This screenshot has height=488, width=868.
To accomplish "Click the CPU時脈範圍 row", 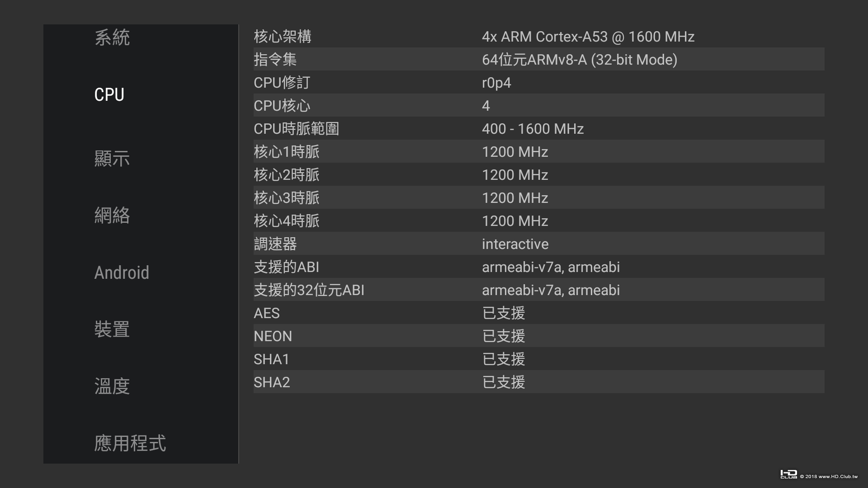I will (x=538, y=129).
